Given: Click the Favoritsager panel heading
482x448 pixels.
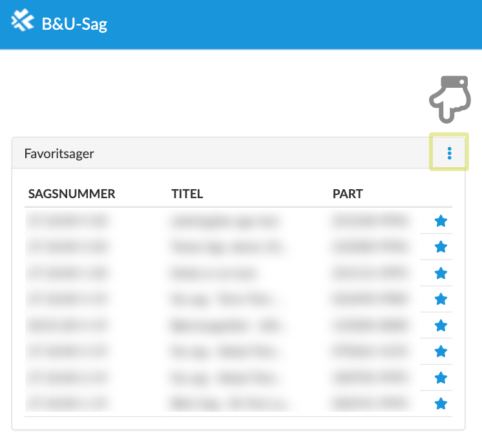Looking at the screenshot, I should [59, 154].
